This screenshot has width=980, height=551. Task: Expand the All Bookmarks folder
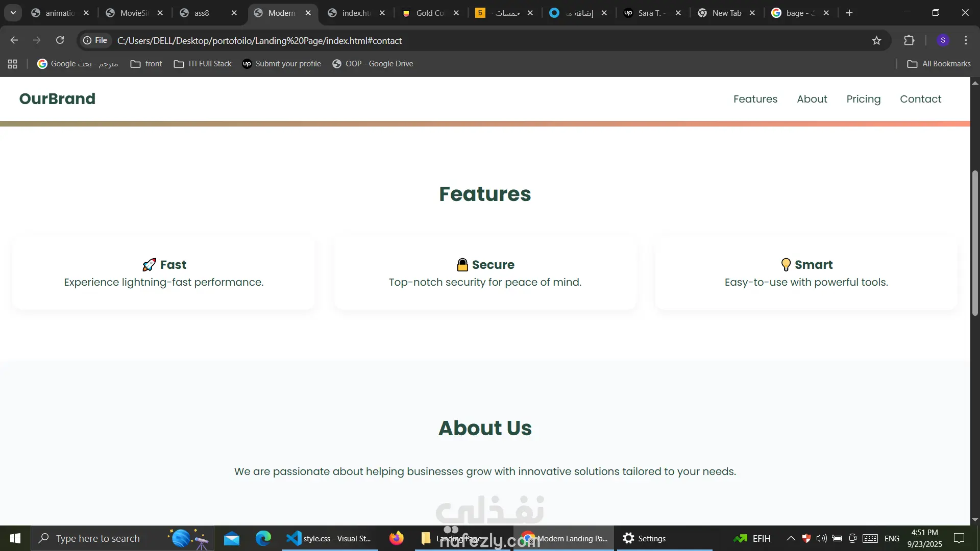click(939, 64)
